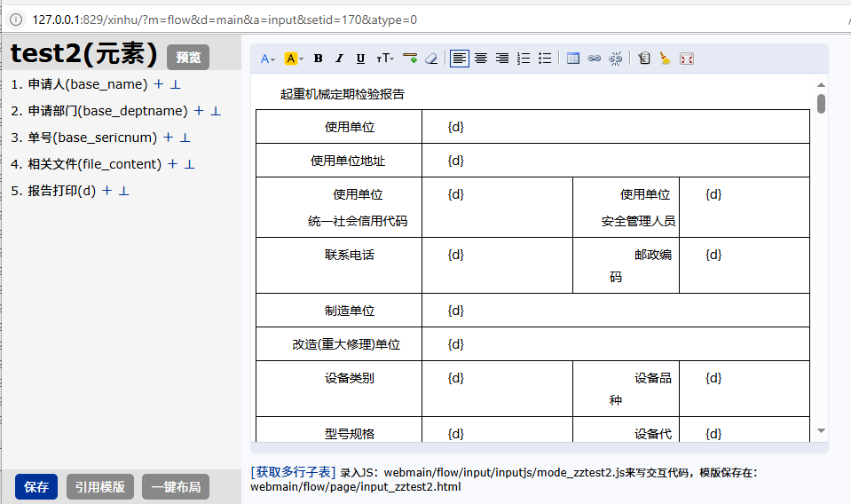The image size is (851, 504).
Task: Click the paste from clipboard icon
Action: [644, 59]
